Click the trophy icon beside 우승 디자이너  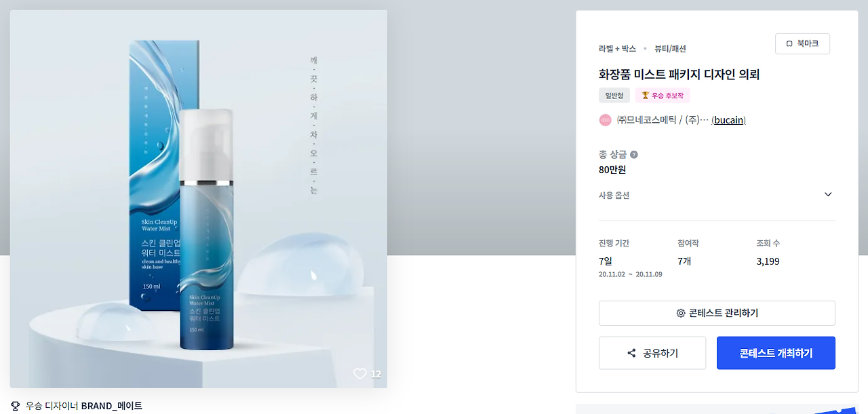(x=16, y=406)
